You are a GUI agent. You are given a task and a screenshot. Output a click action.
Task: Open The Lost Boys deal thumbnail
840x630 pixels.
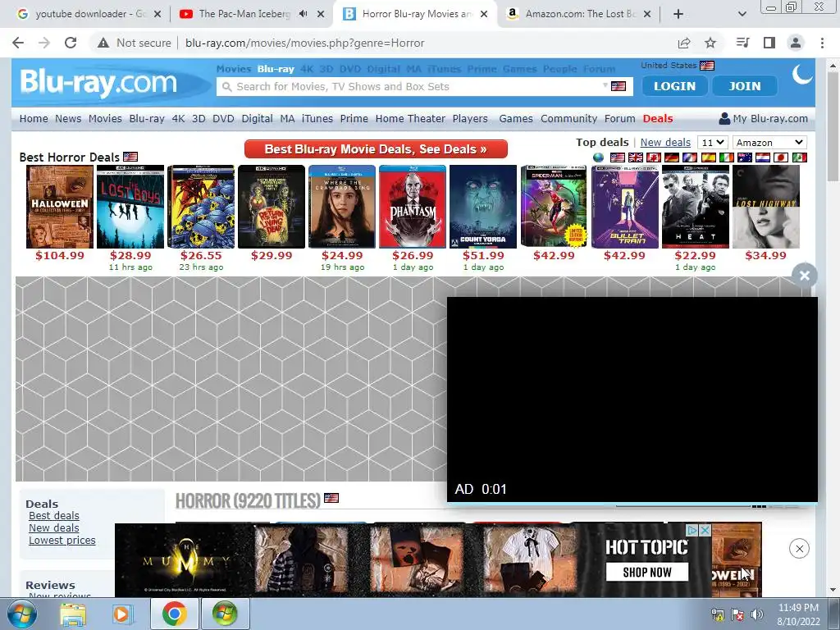130,207
